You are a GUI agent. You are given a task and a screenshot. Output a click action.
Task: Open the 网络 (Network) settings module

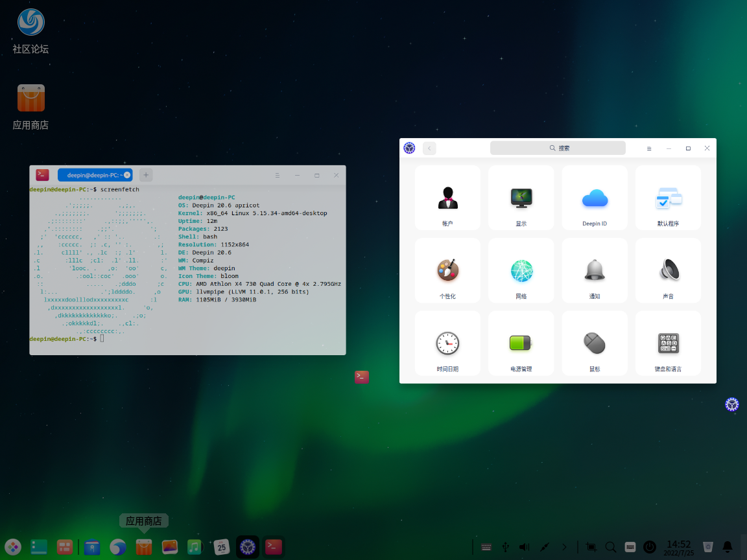tap(521, 271)
